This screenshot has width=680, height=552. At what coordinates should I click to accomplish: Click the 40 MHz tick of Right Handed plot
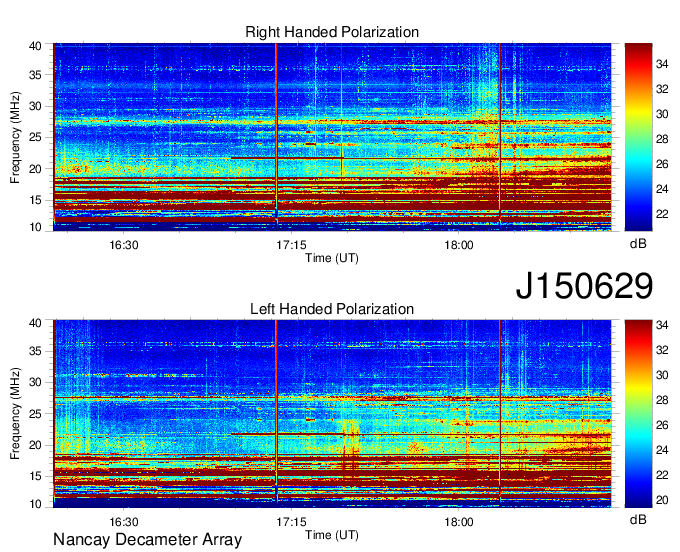point(35,46)
